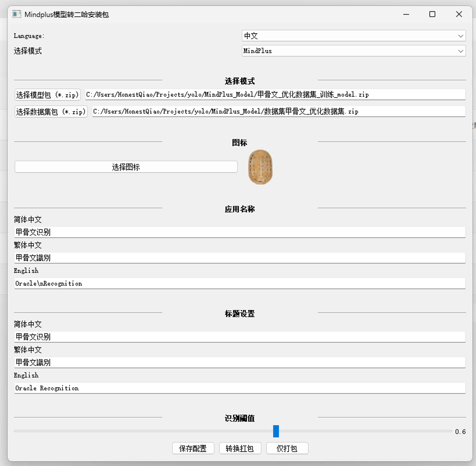Click the English title field showing Oracle Recognition
The image size is (476, 466).
240,388
